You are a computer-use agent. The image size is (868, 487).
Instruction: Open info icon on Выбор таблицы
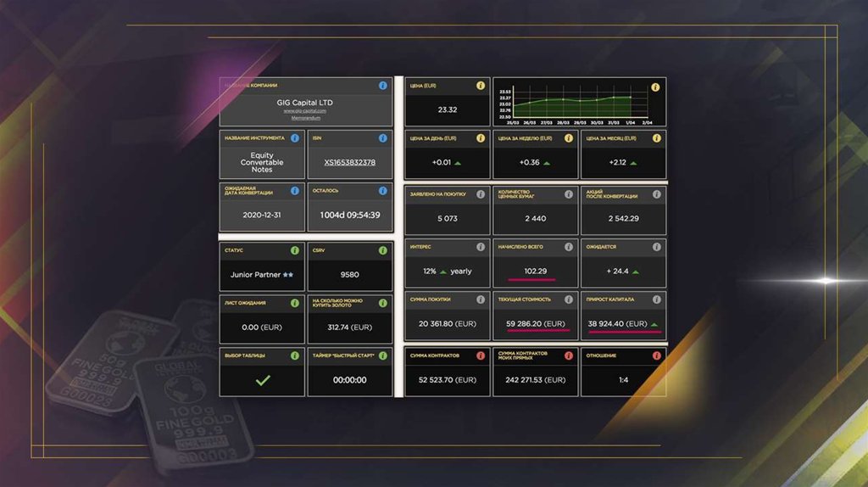coord(294,355)
